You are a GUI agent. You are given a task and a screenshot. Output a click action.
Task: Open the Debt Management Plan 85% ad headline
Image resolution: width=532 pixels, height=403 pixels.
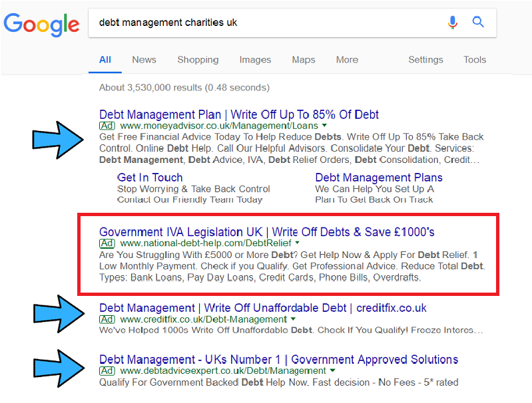239,114
